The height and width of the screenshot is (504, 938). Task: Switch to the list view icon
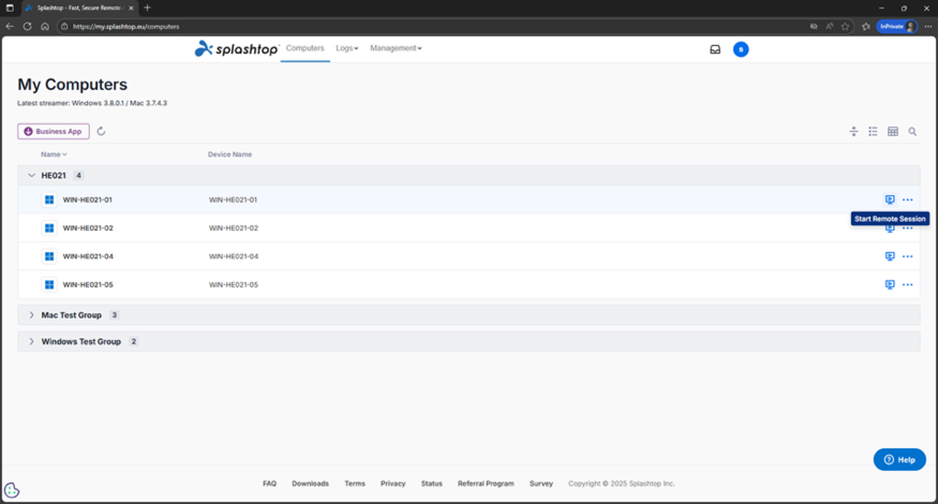pos(873,131)
